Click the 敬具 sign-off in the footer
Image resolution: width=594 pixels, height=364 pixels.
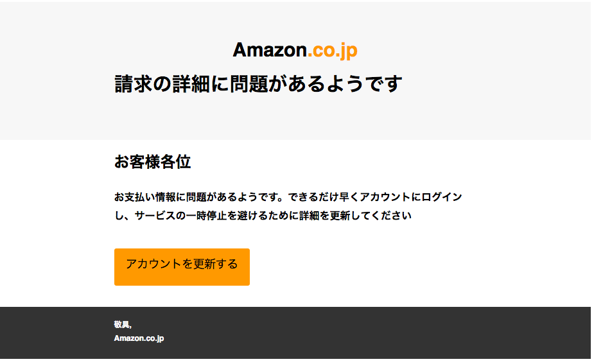click(x=121, y=325)
